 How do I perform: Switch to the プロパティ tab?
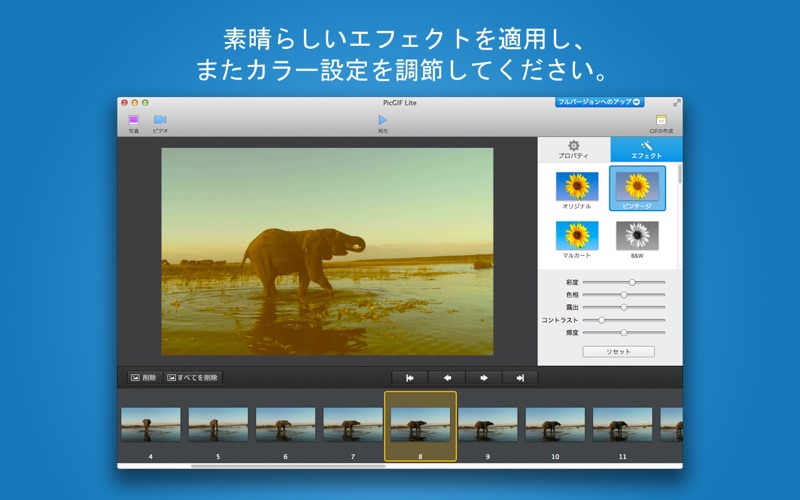pyautogui.click(x=574, y=149)
